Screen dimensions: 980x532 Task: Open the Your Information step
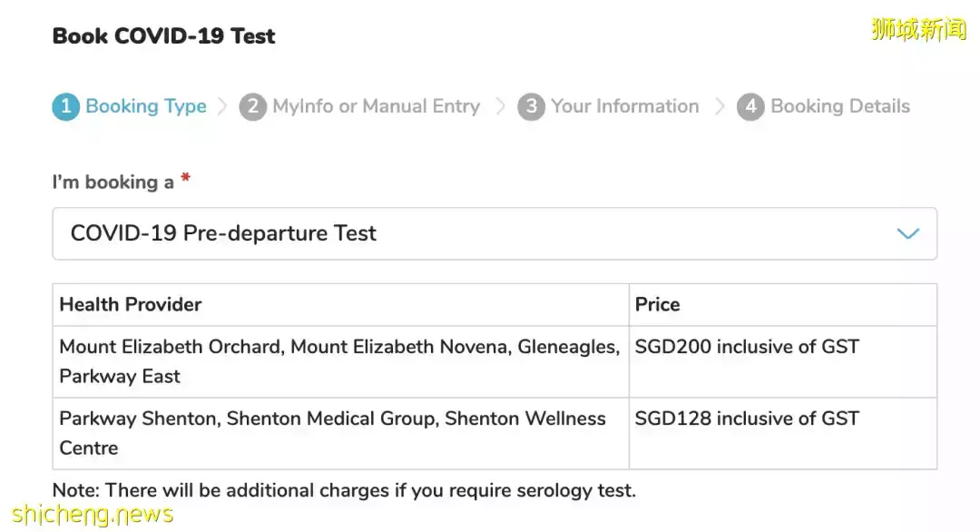click(624, 107)
